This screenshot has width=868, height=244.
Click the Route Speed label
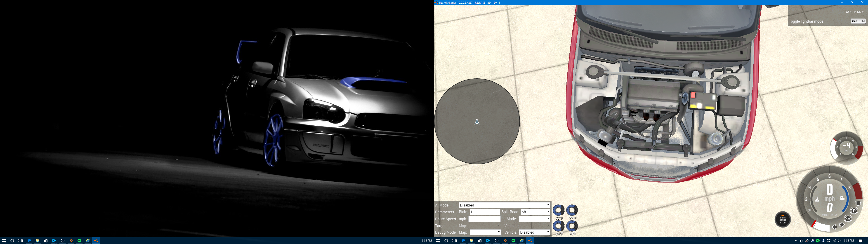(x=445, y=219)
